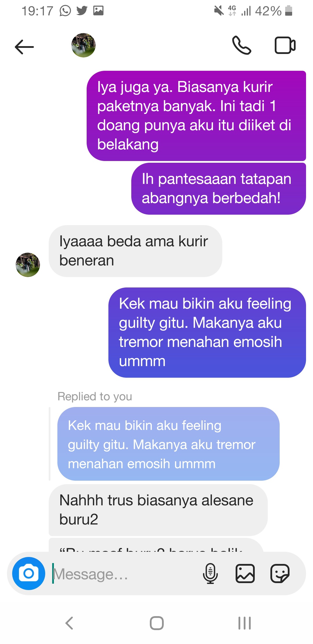Tap the 'Replied to you' label

95,396
